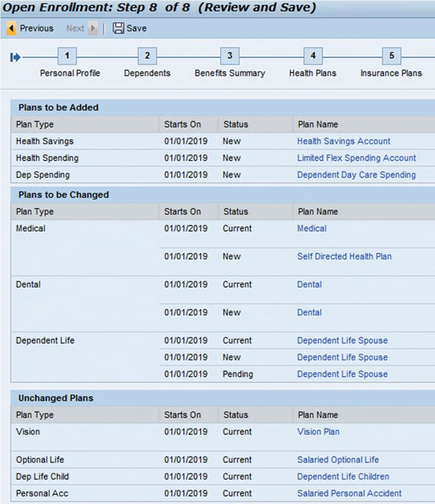Click New status in the Health Savings row

(x=231, y=141)
